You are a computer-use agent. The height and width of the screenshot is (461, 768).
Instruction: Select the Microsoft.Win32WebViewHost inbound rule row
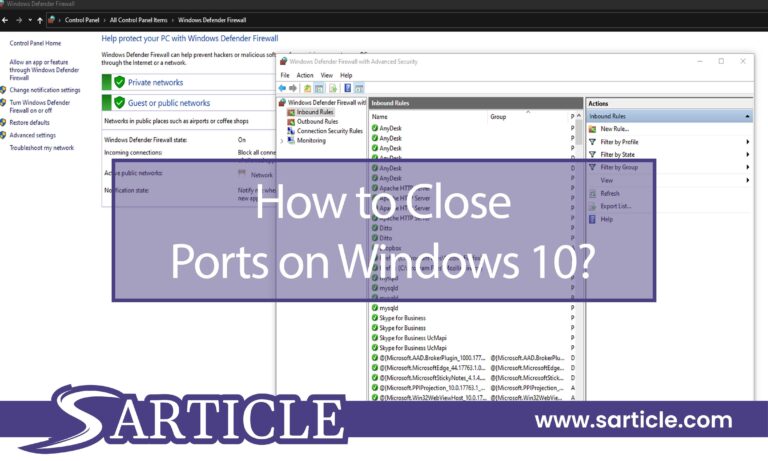pyautogui.click(x=473, y=397)
